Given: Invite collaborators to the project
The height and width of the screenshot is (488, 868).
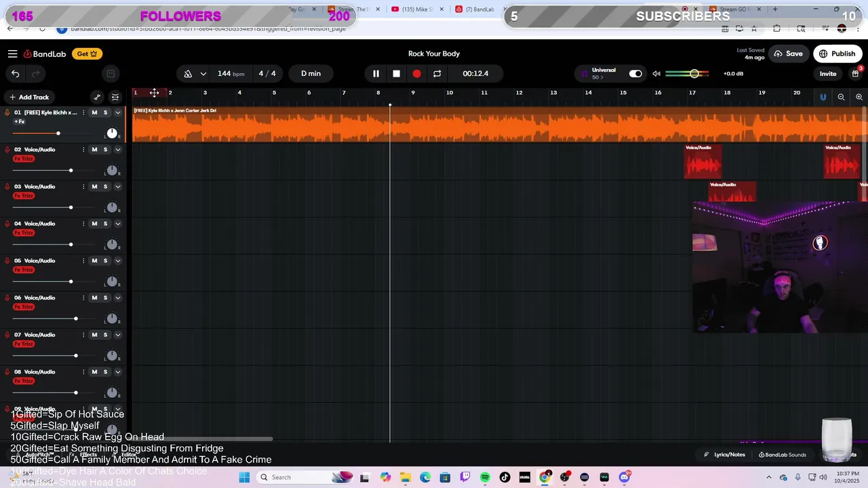Looking at the screenshot, I should pyautogui.click(x=828, y=73).
